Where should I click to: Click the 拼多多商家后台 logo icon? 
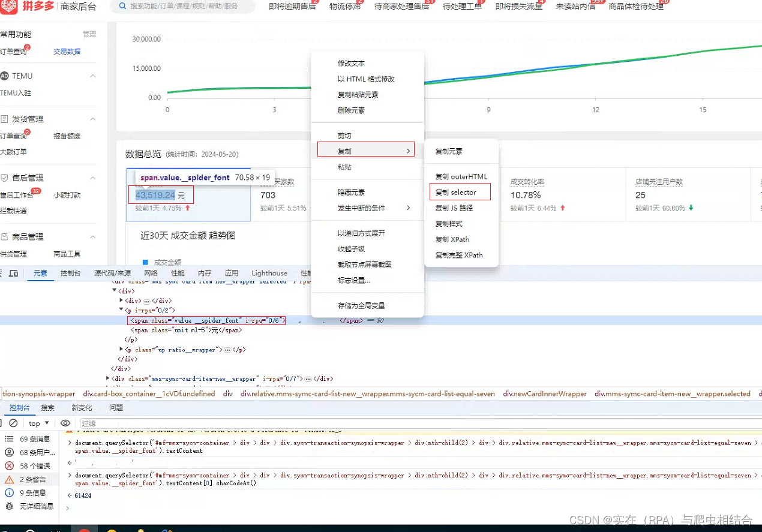tap(8, 8)
